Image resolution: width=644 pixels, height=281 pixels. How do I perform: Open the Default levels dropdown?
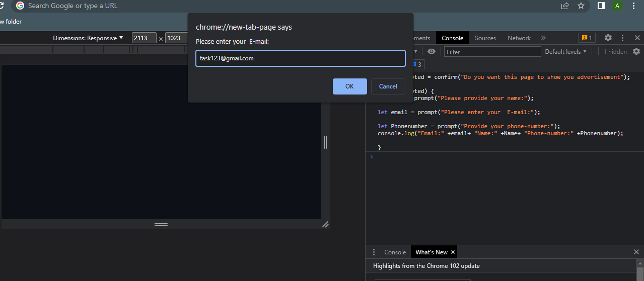point(566,52)
